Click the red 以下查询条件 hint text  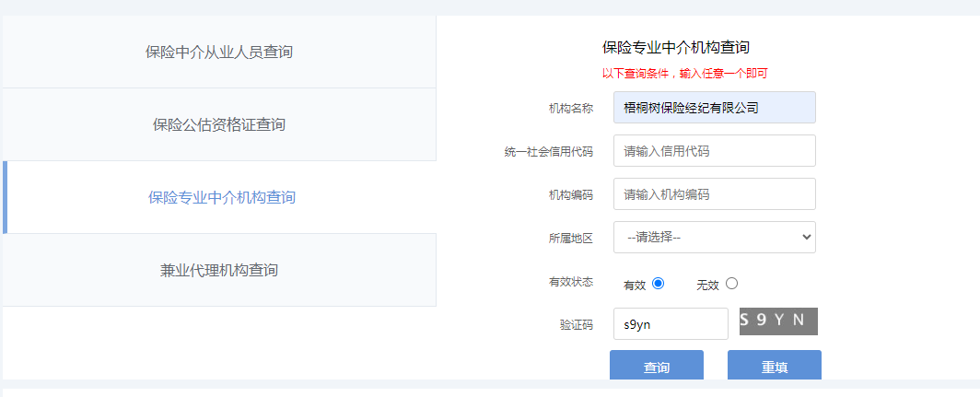tap(684, 74)
